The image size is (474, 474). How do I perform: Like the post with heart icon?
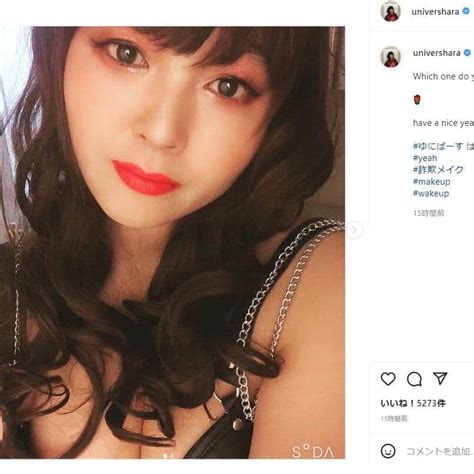tap(388, 379)
